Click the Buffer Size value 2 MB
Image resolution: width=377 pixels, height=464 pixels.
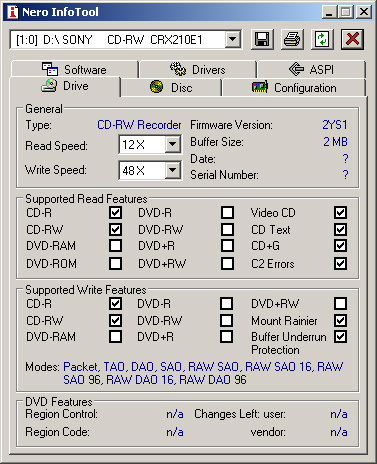tap(336, 142)
